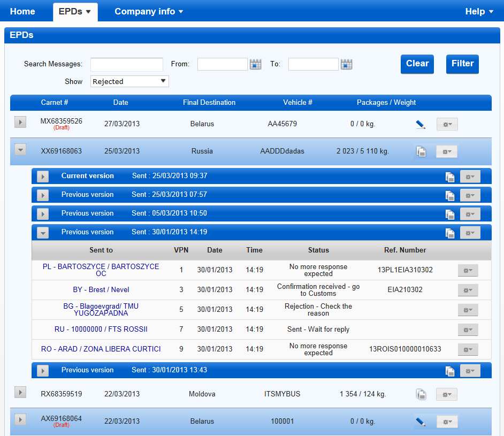Click the Filter button

(x=463, y=64)
